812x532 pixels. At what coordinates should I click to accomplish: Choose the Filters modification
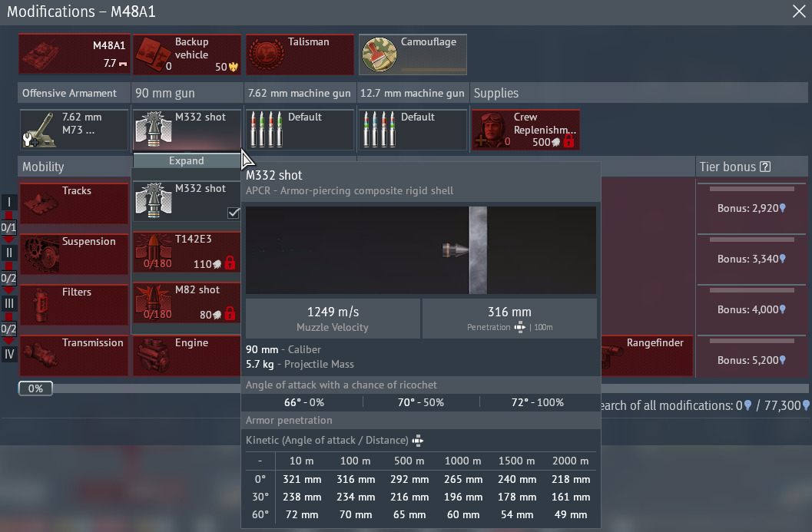(x=74, y=305)
